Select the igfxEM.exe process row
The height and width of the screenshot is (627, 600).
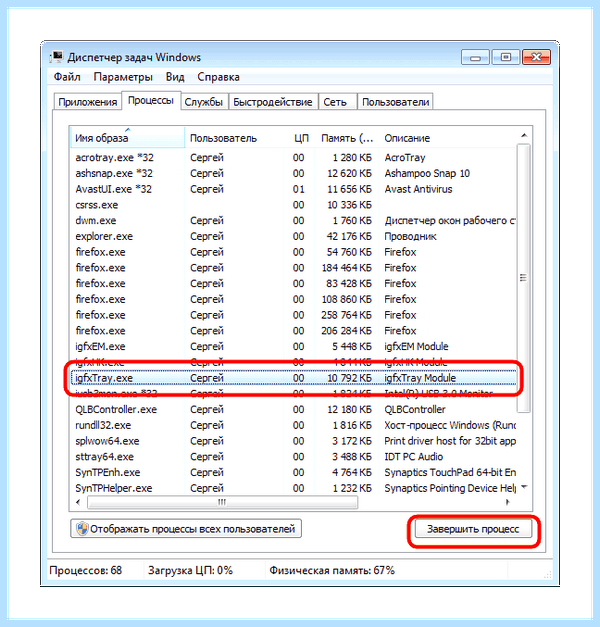pyautogui.click(x=293, y=346)
